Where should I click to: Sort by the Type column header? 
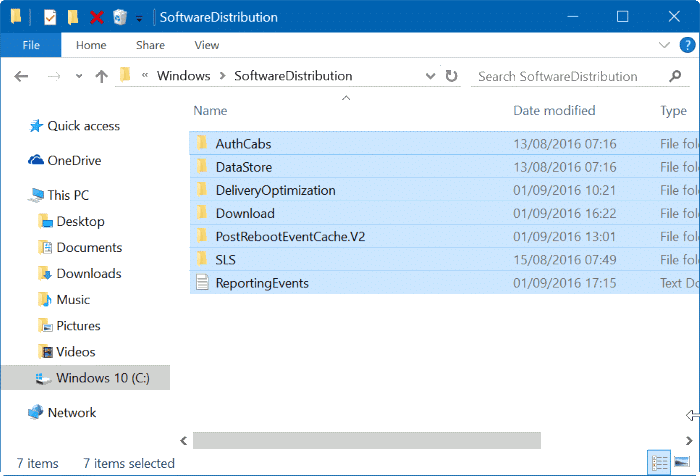click(x=673, y=110)
